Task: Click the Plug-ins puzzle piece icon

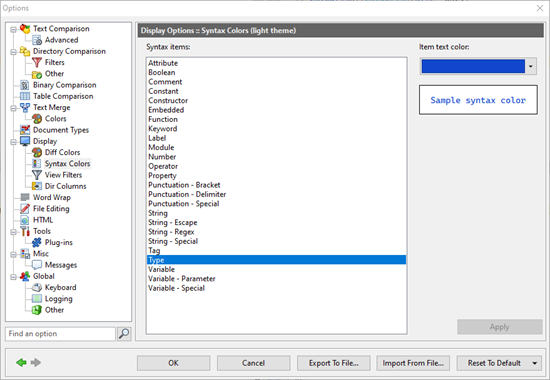Action: pyautogui.click(x=37, y=242)
